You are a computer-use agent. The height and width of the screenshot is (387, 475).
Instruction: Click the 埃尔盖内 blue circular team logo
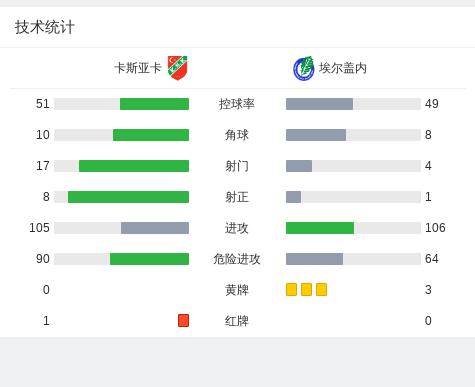[303, 68]
